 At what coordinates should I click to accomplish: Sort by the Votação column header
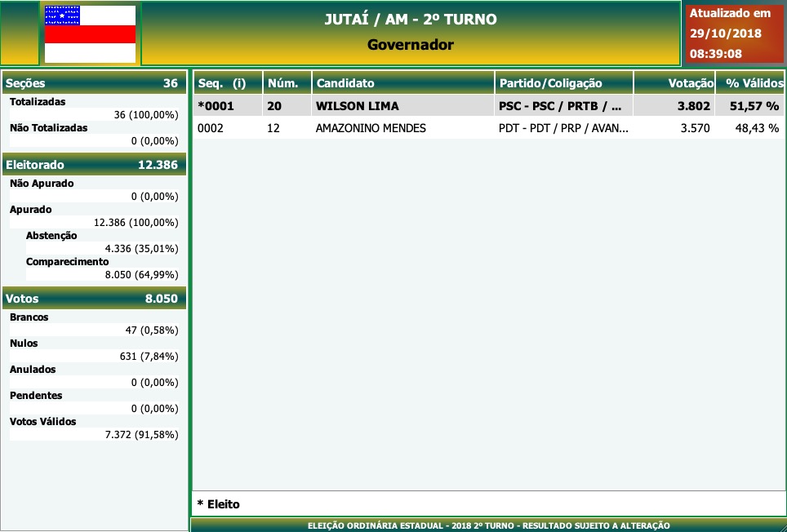pyautogui.click(x=674, y=83)
